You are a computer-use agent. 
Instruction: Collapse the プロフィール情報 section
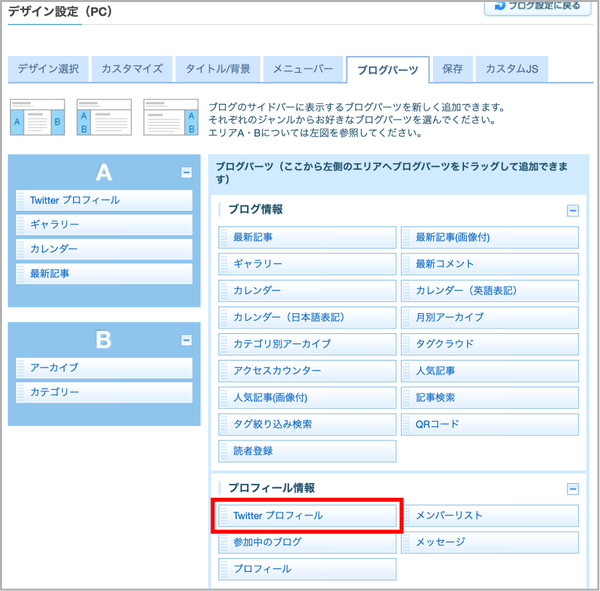click(x=572, y=488)
